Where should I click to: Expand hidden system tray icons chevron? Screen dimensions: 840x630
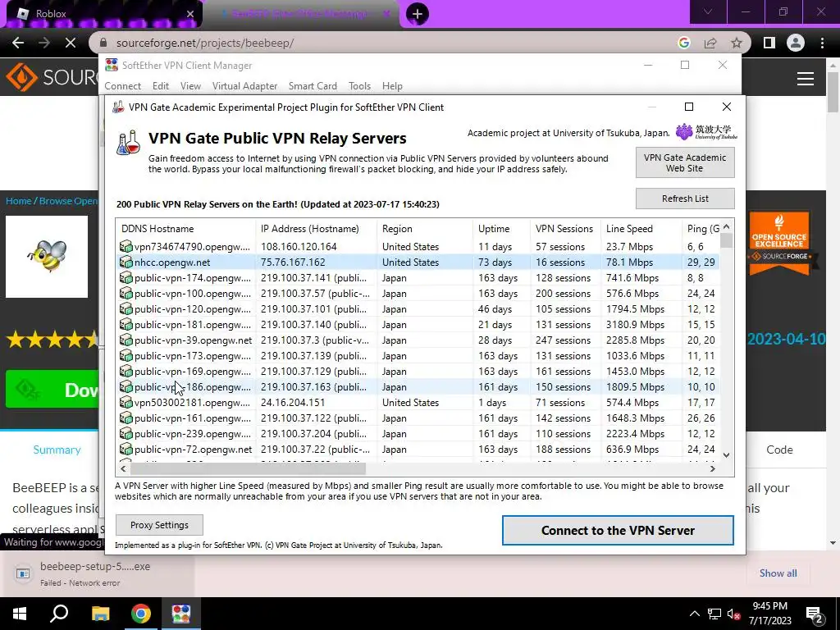tap(694, 614)
